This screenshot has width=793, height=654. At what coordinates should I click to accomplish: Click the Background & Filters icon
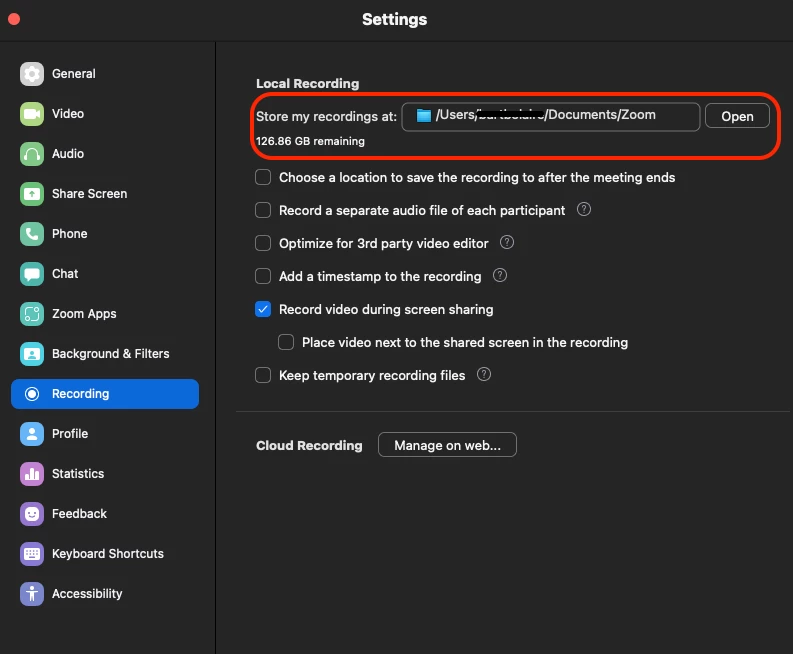pyautogui.click(x=32, y=354)
